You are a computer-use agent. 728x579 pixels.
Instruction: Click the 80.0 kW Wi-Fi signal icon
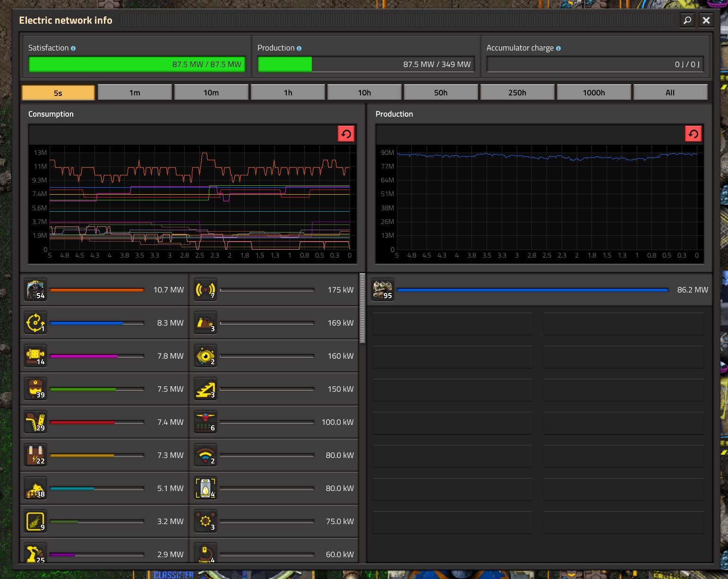[206, 455]
